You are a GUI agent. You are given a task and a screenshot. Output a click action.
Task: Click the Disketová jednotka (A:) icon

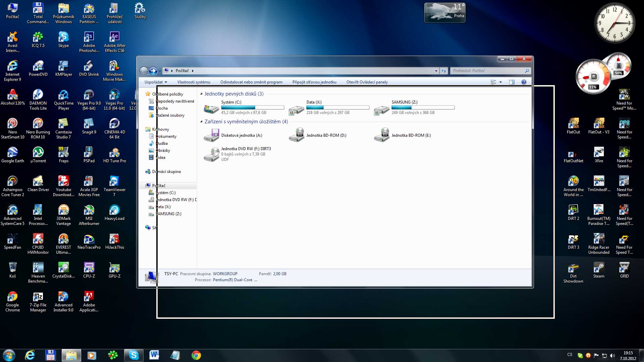(x=211, y=135)
